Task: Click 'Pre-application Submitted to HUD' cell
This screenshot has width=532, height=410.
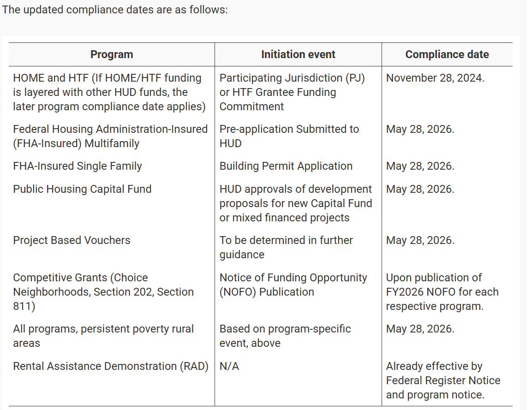Action: click(289, 136)
